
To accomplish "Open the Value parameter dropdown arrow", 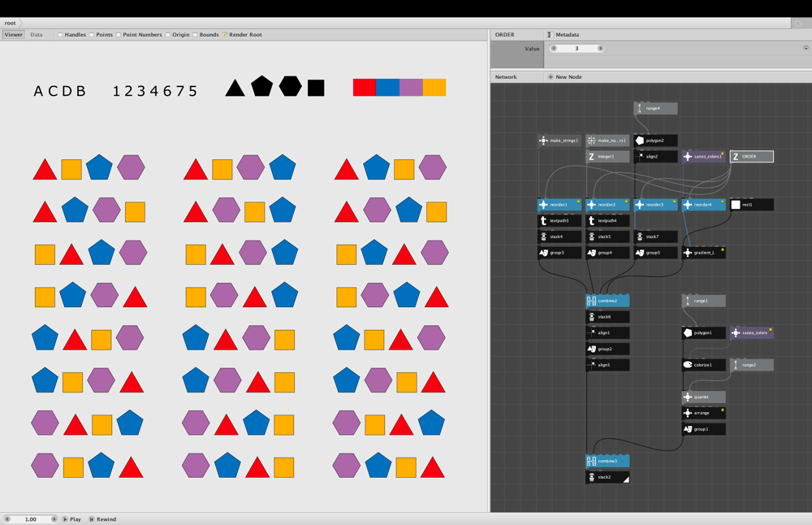I will click(806, 48).
